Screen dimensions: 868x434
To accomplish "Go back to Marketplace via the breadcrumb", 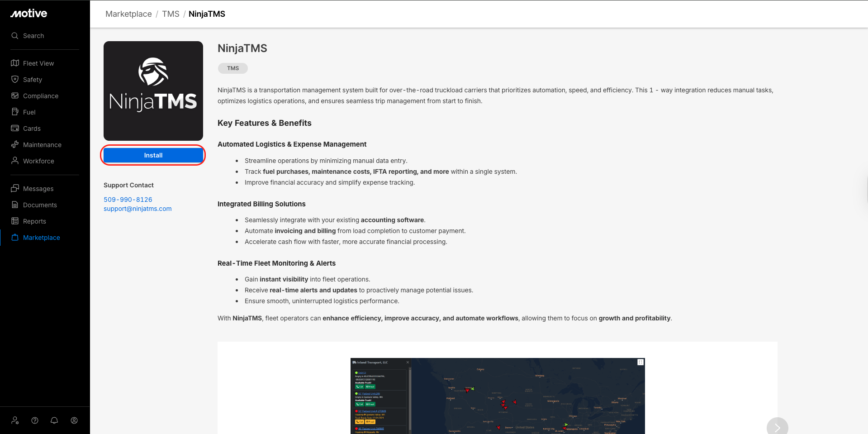I will (x=128, y=14).
